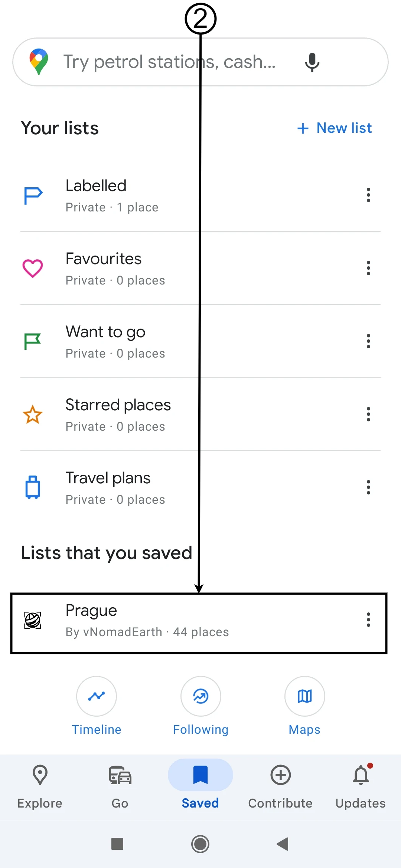Open more options for Labelled list

pyautogui.click(x=368, y=195)
